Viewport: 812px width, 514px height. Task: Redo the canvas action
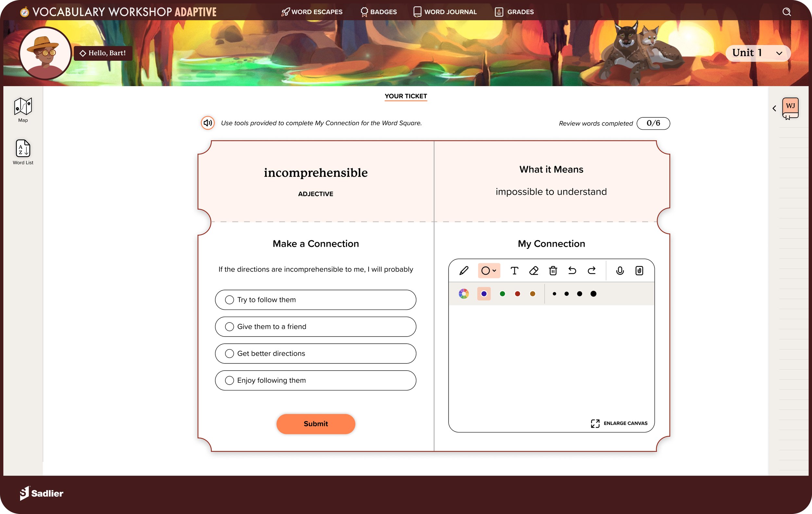point(591,271)
